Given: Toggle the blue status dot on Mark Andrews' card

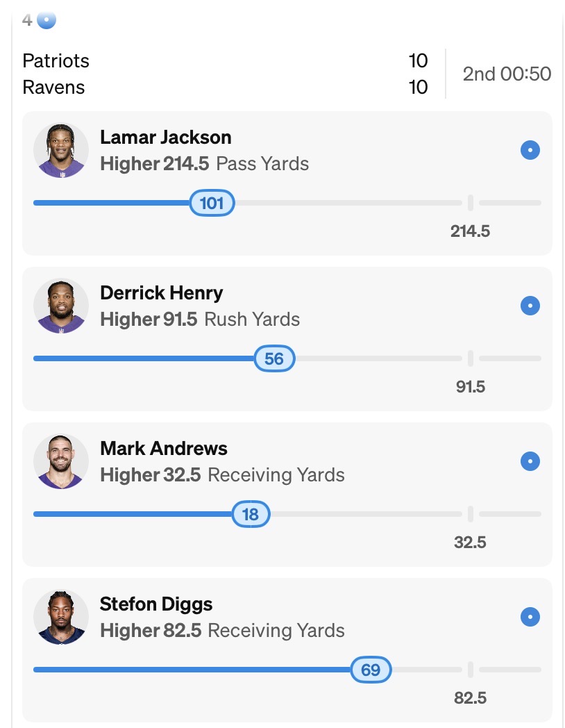Looking at the screenshot, I should [x=530, y=461].
